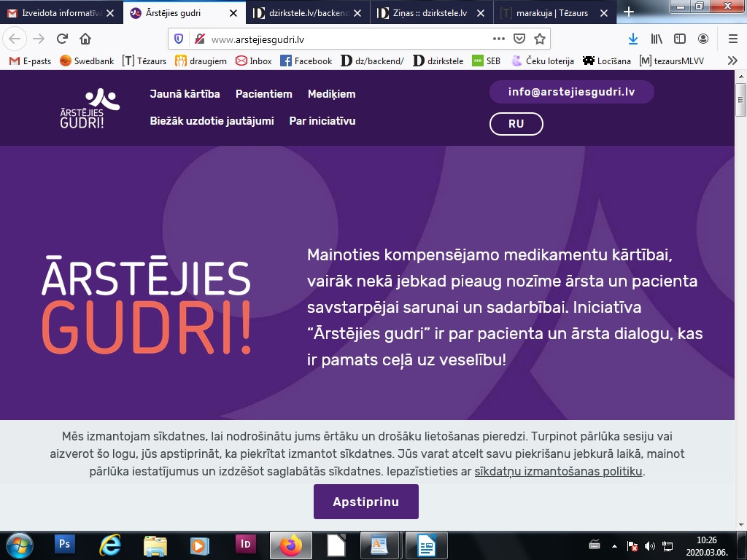Bookmark this page using the star icon
The height and width of the screenshot is (560, 747).
coord(540,39)
